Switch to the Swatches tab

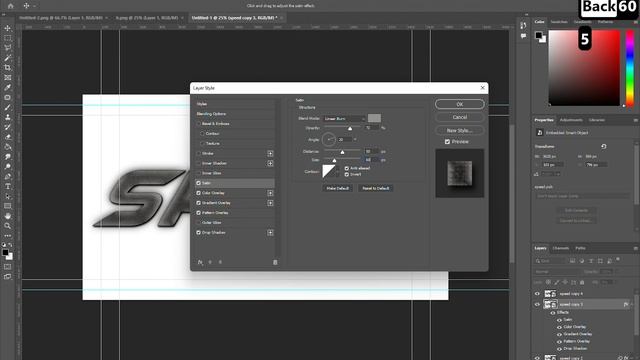pos(559,22)
